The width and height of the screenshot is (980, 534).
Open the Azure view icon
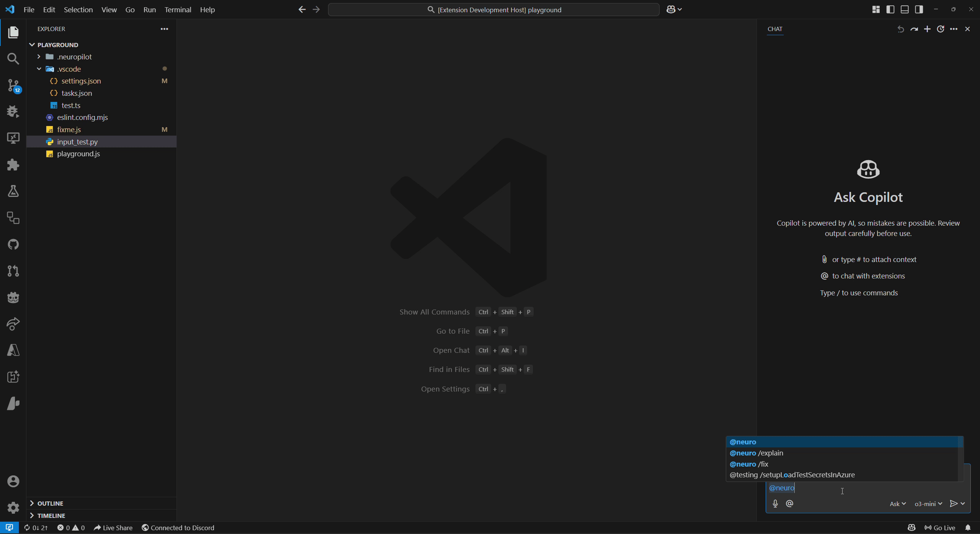tap(13, 351)
